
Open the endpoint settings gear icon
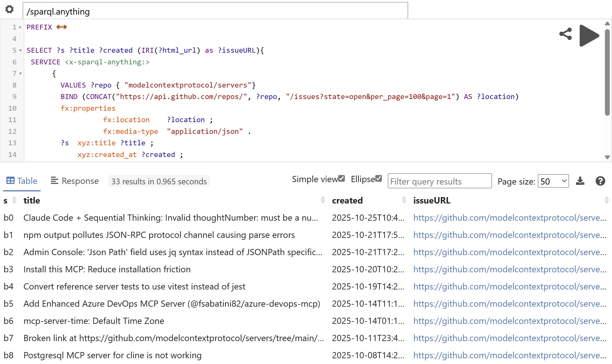coord(9,9)
